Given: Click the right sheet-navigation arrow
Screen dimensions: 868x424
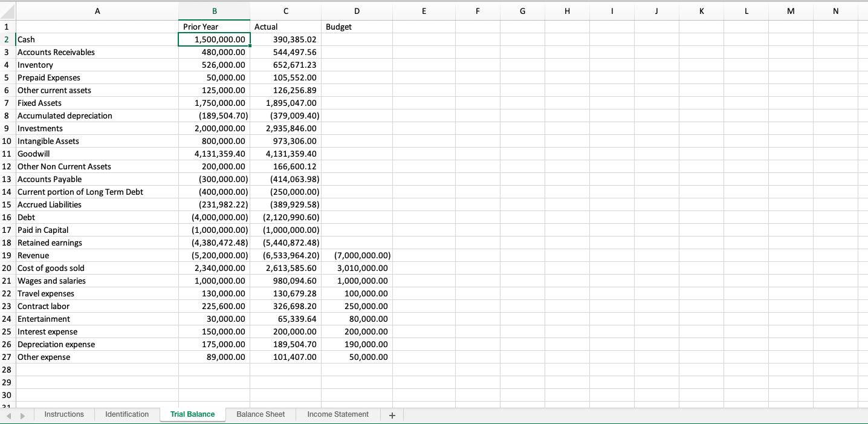Looking at the screenshot, I should pyautogui.click(x=21, y=415).
